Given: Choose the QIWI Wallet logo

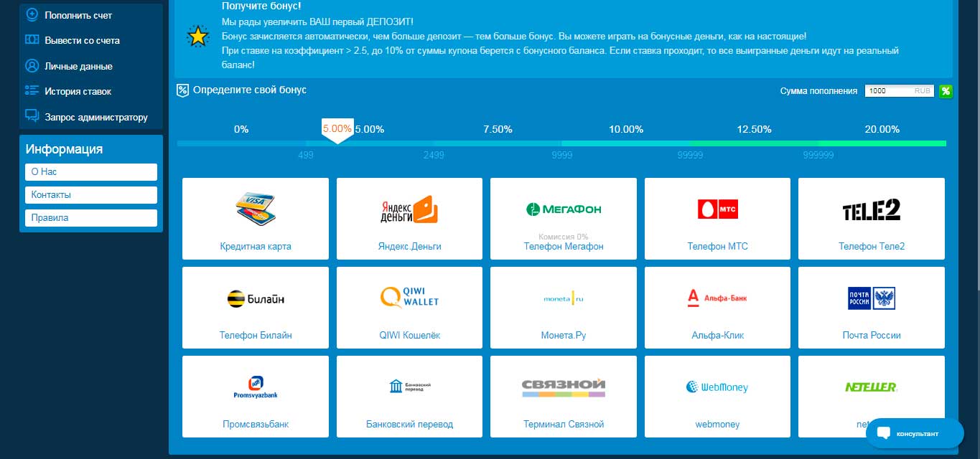Looking at the screenshot, I should (x=409, y=298).
